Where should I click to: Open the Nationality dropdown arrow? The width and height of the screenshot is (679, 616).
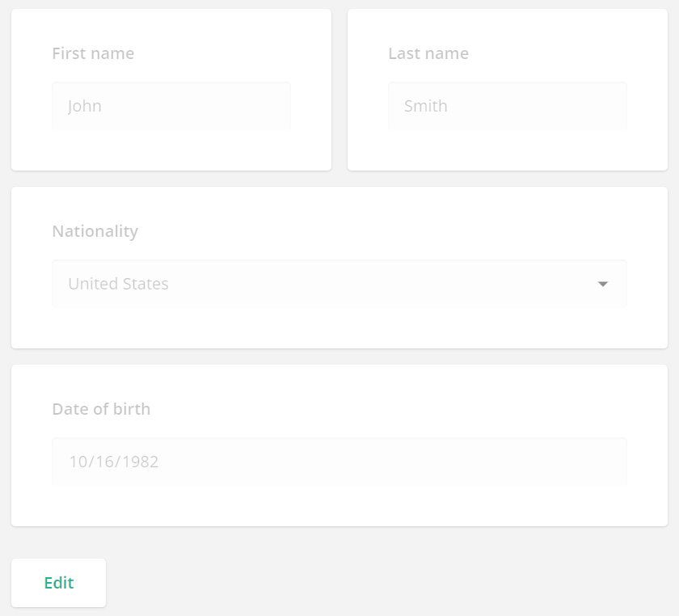603,284
